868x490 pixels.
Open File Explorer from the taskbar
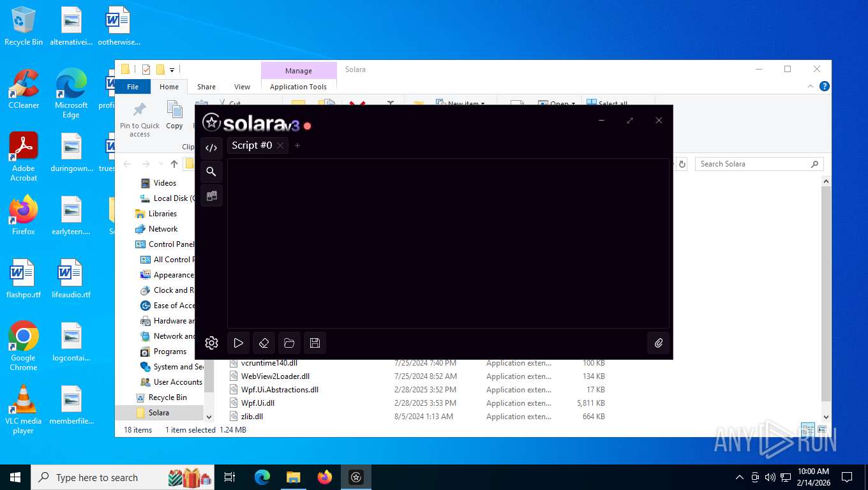(x=293, y=477)
